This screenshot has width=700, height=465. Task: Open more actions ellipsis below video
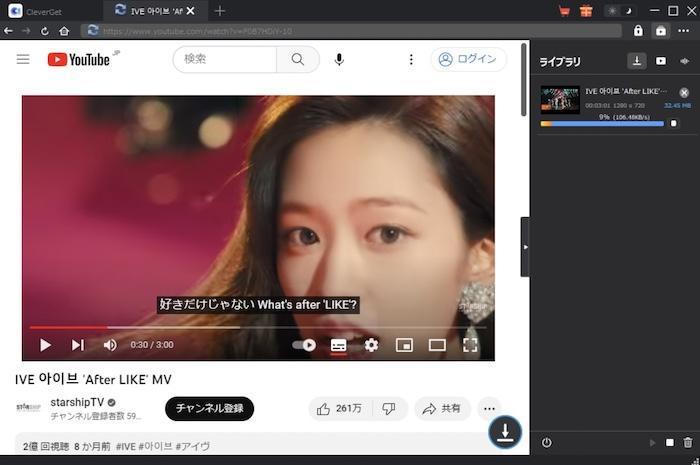(x=489, y=408)
